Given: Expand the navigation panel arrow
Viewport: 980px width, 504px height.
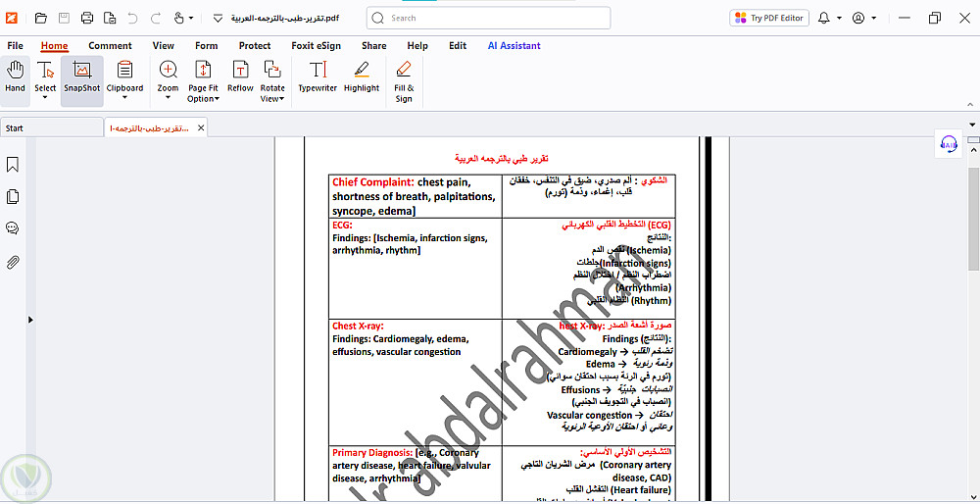Looking at the screenshot, I should pyautogui.click(x=30, y=320).
